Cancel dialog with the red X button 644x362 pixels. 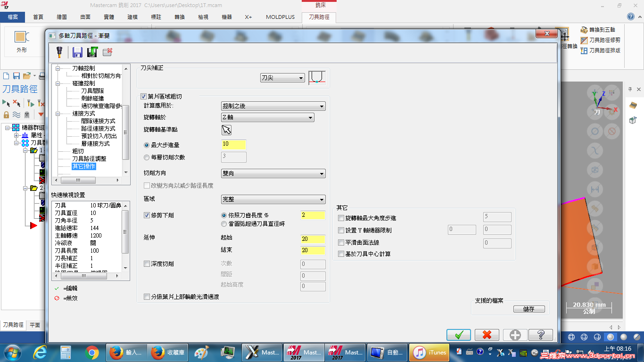click(487, 335)
